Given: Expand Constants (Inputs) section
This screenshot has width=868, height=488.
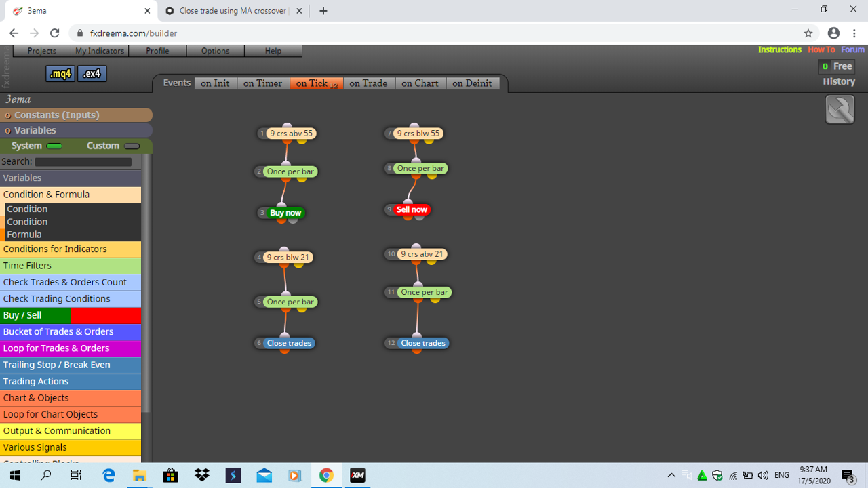Looking at the screenshot, I should click(76, 115).
